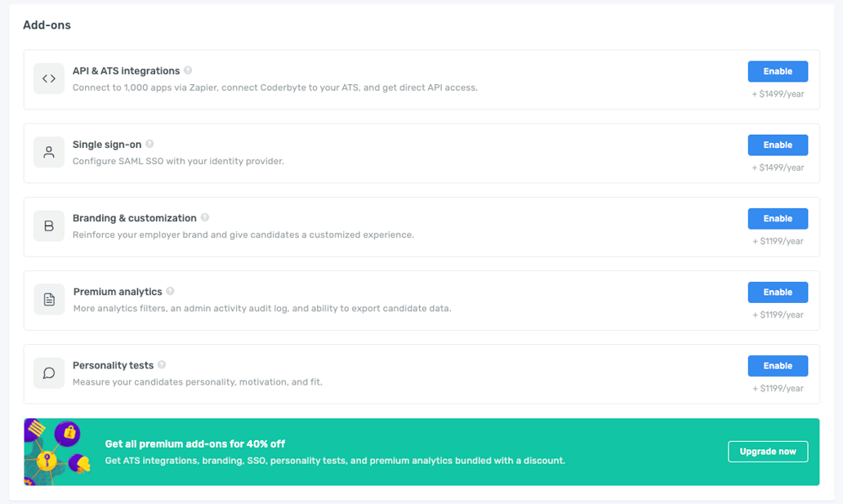The width and height of the screenshot is (843, 504).
Task: Enable the Single sign-on add-on
Action: [x=777, y=145]
